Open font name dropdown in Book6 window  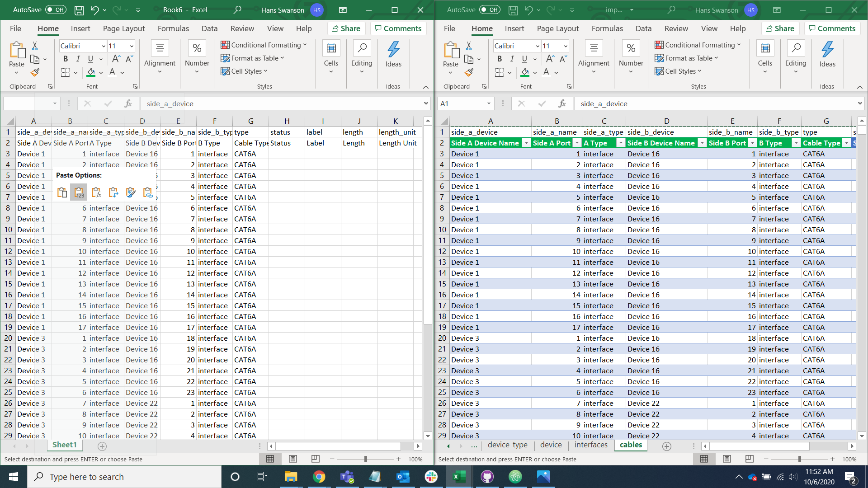pyautogui.click(x=104, y=46)
